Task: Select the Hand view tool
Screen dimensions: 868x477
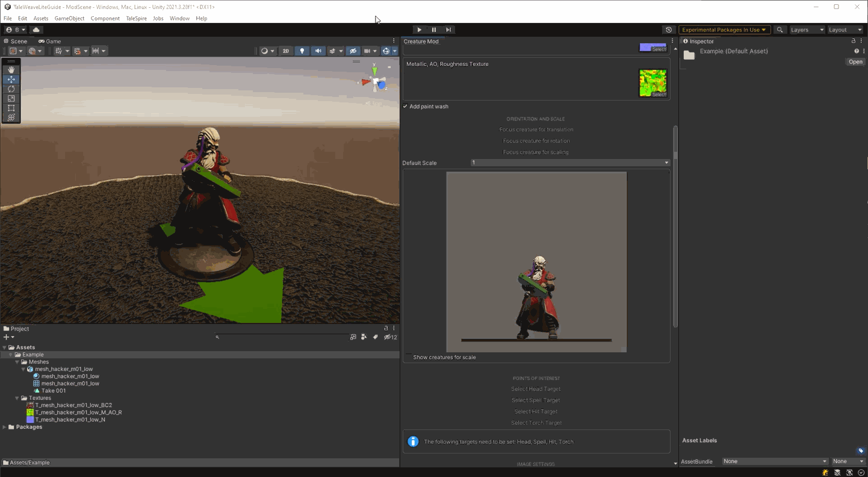Action: point(11,70)
